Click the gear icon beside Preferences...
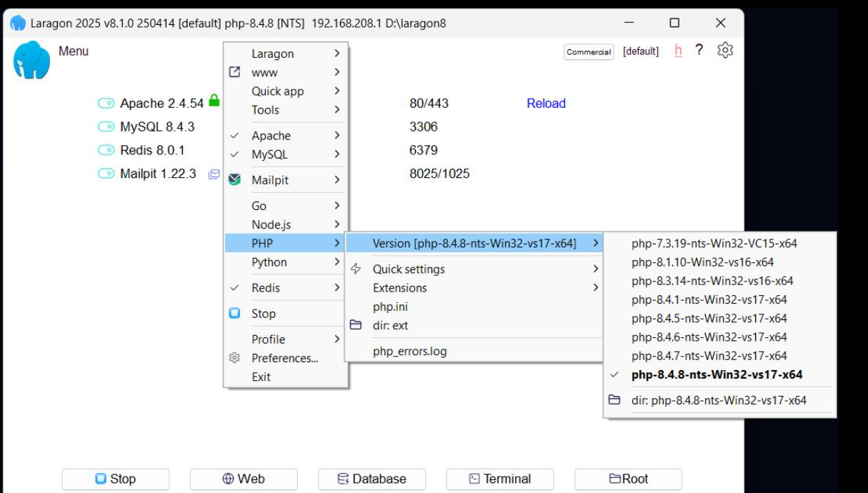Screen dimensions: 868x493 click(x=234, y=358)
